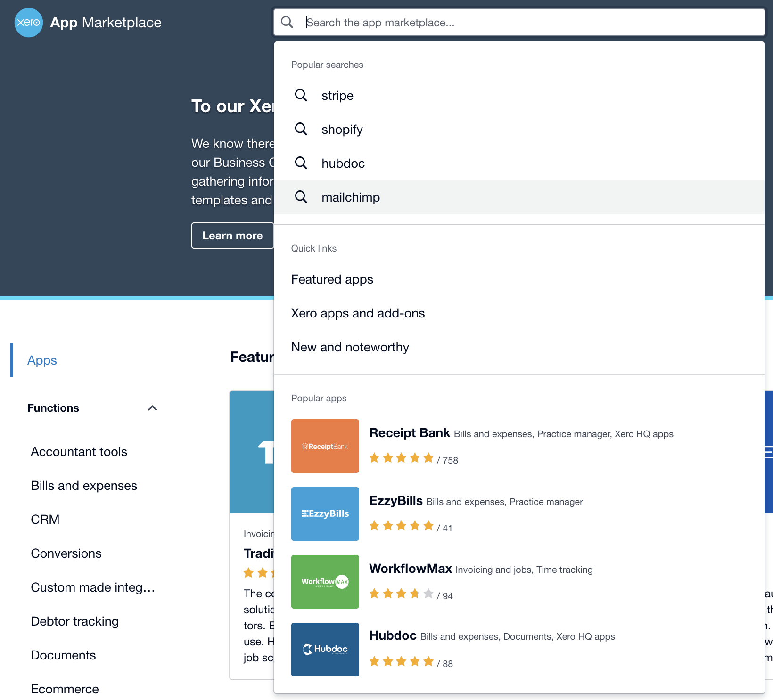773x700 pixels.
Task: Open the App Marketplace title link
Action: pos(106,23)
